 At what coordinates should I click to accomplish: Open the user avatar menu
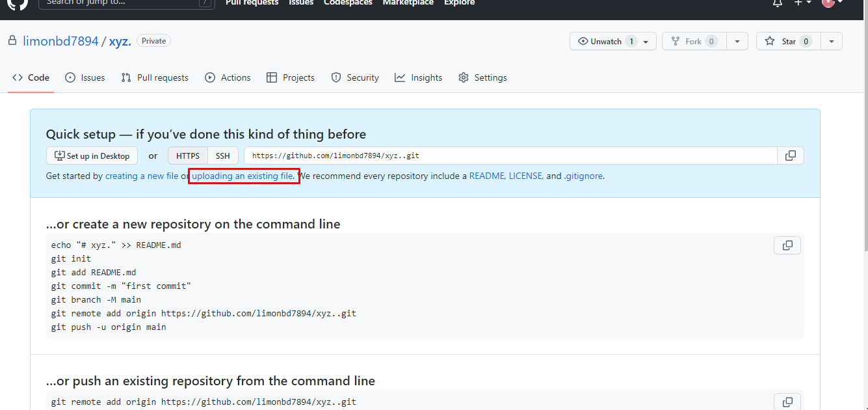click(832, 3)
